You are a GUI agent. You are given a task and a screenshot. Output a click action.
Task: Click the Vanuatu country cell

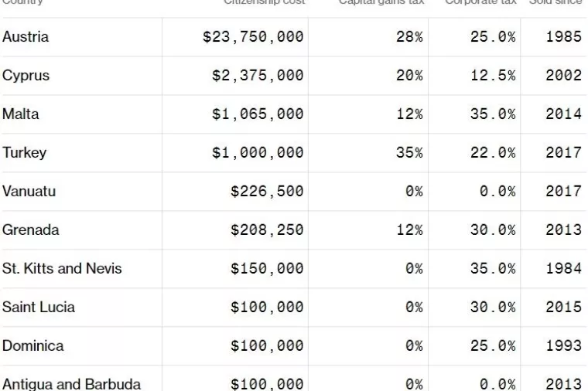click(28, 192)
